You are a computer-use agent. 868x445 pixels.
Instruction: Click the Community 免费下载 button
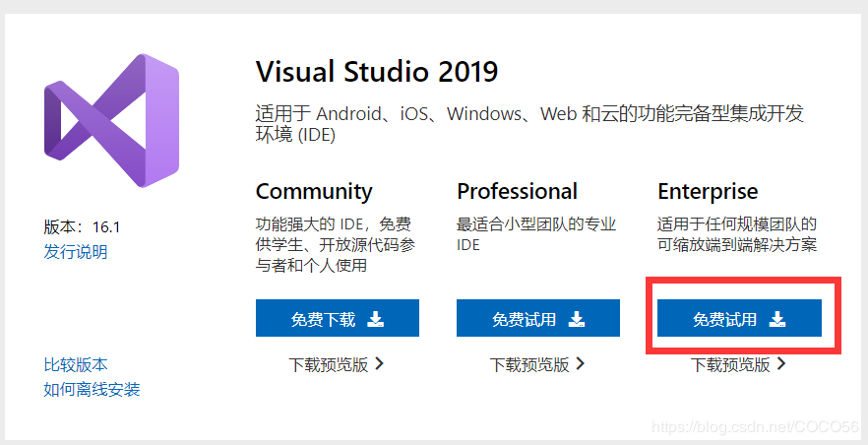338,318
